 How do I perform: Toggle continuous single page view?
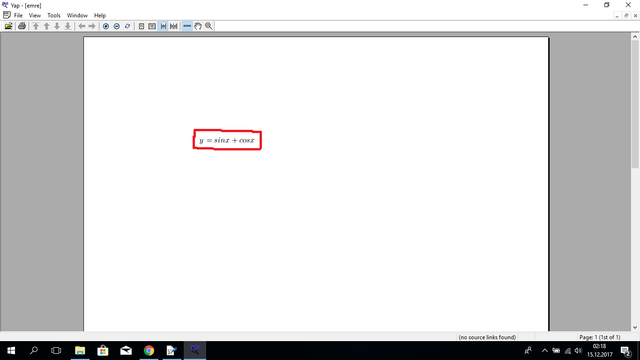[x=163, y=26]
